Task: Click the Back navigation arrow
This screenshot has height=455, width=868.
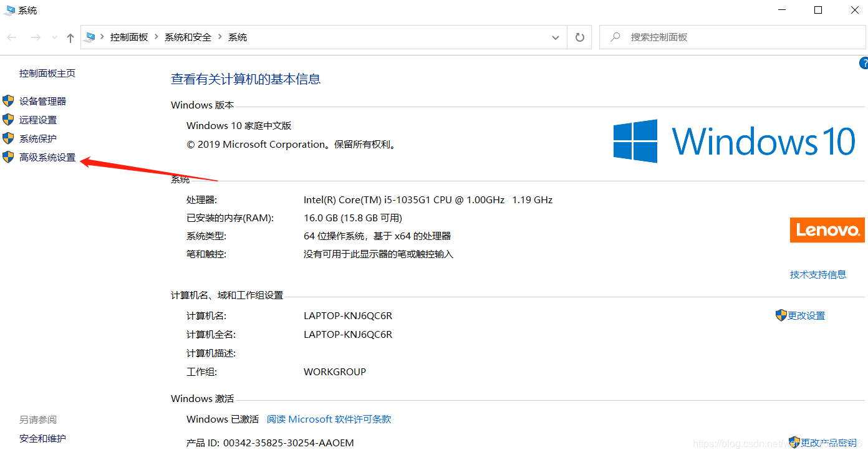Action: pyautogui.click(x=12, y=37)
